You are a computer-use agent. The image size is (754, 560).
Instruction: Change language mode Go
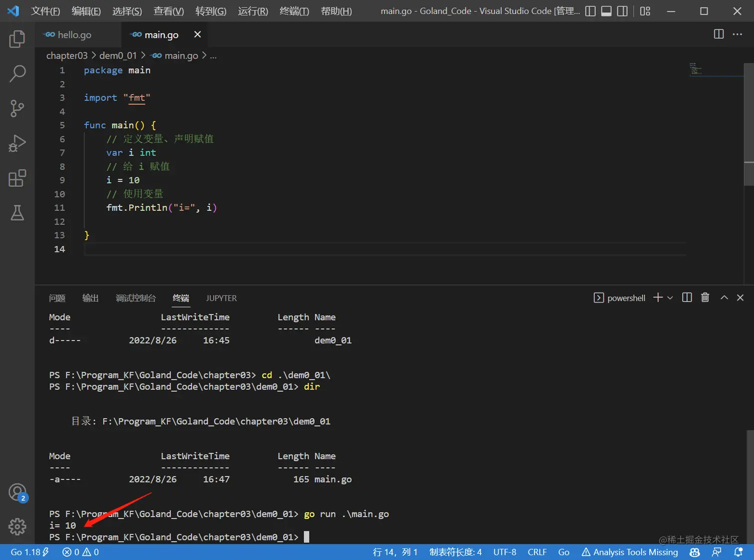tap(564, 552)
